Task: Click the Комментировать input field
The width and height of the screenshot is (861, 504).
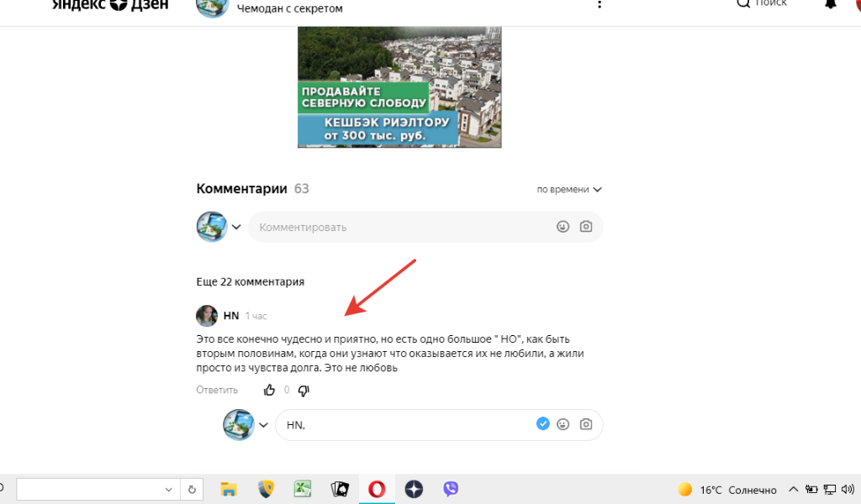Action: (425, 227)
